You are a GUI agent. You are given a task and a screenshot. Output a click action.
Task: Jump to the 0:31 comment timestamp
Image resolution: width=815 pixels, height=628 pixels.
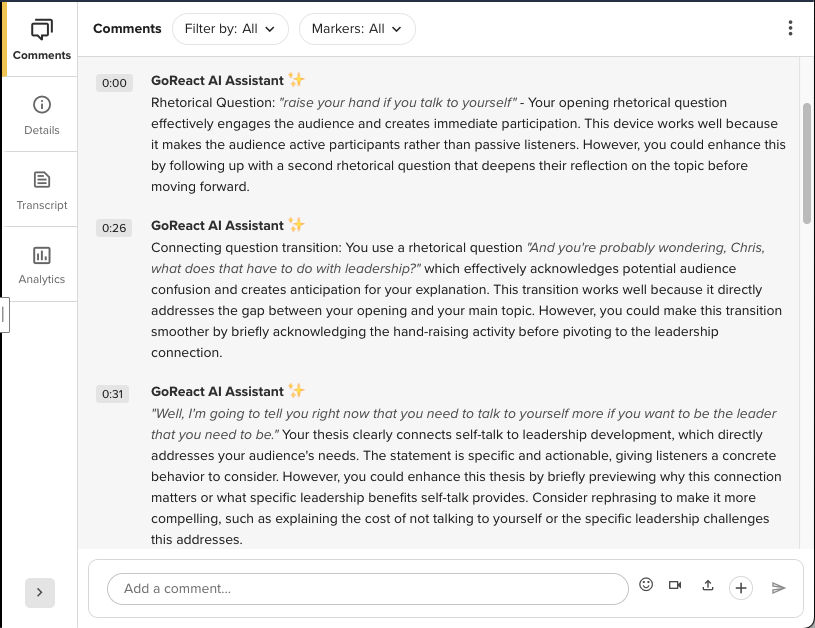click(114, 393)
